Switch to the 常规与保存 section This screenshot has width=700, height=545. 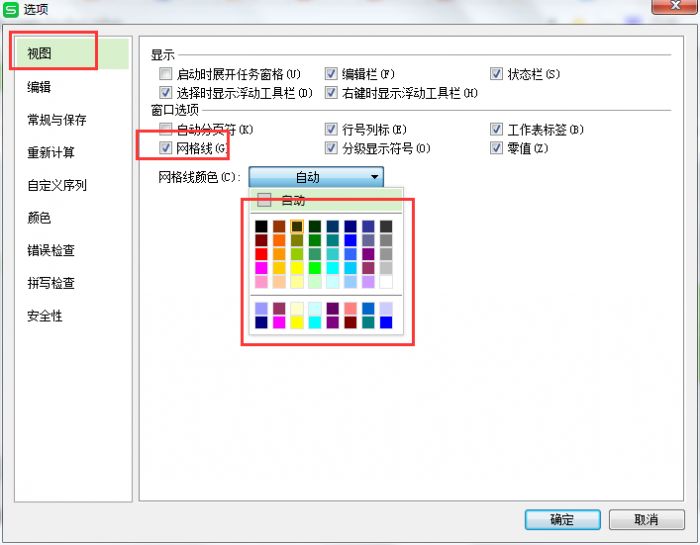click(57, 120)
